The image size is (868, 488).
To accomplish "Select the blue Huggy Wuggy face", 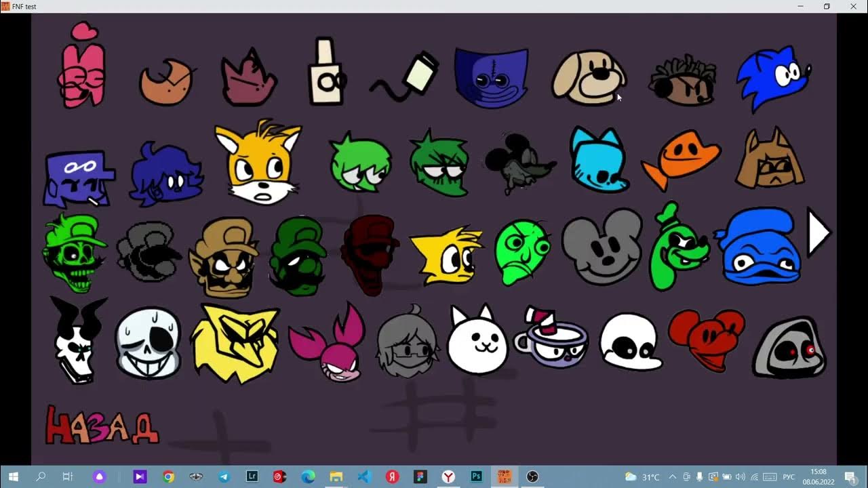I will (x=491, y=77).
